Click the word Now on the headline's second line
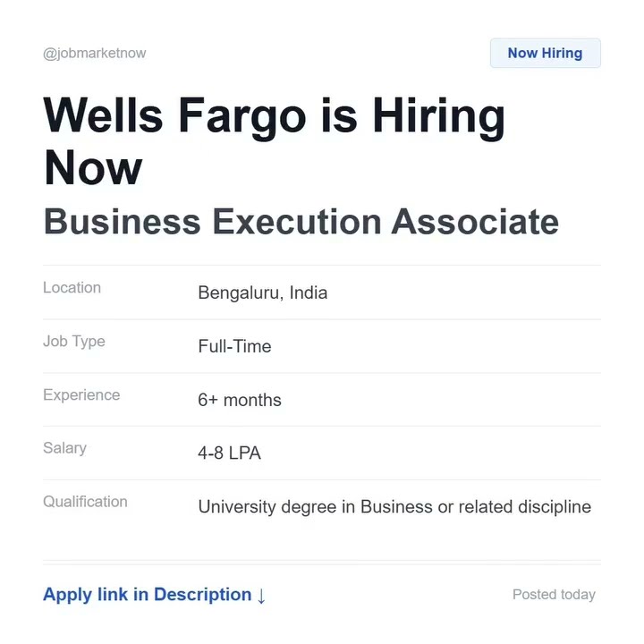This screenshot has height=644, width=644. 93,167
